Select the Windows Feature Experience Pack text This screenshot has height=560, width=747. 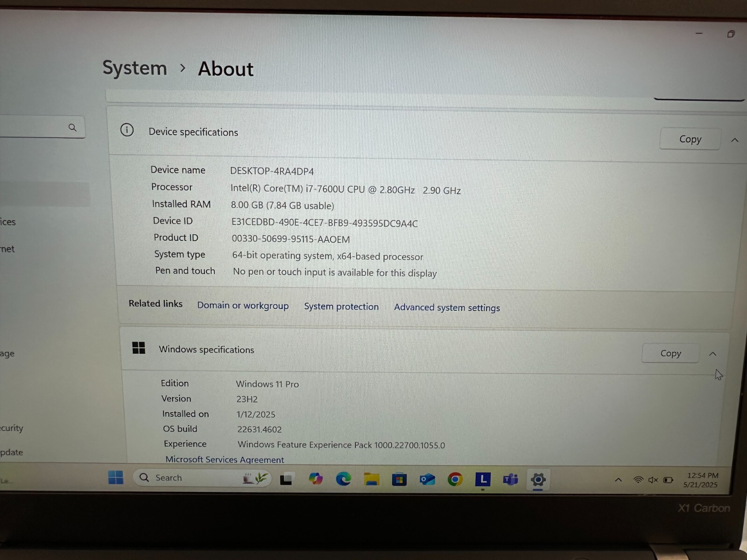tap(341, 445)
